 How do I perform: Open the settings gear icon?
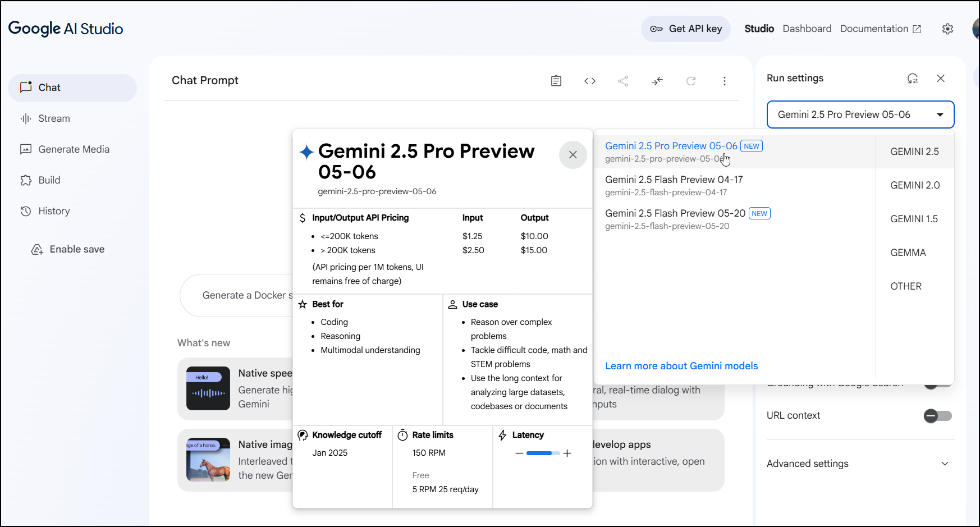click(x=947, y=29)
